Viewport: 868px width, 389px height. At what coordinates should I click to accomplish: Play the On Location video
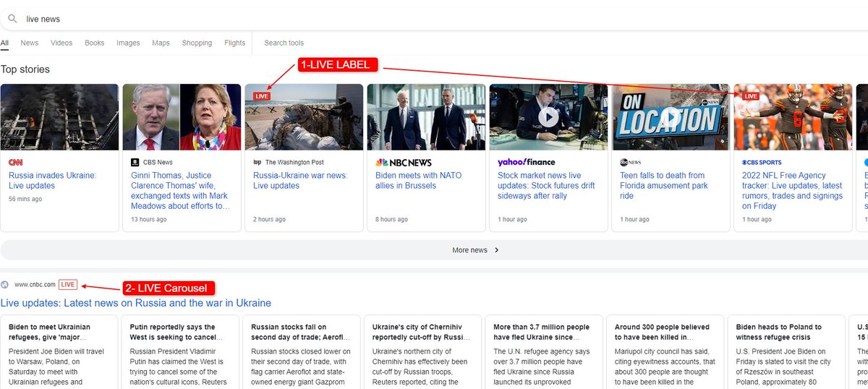click(x=671, y=117)
